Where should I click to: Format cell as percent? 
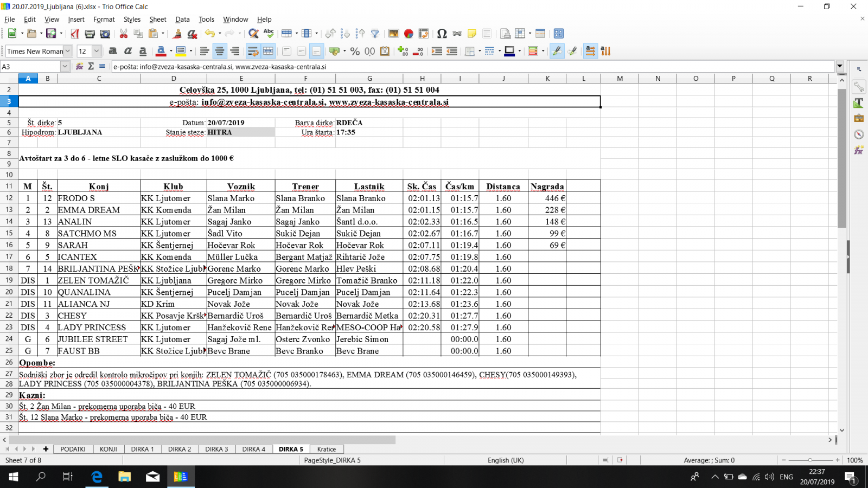coord(355,51)
